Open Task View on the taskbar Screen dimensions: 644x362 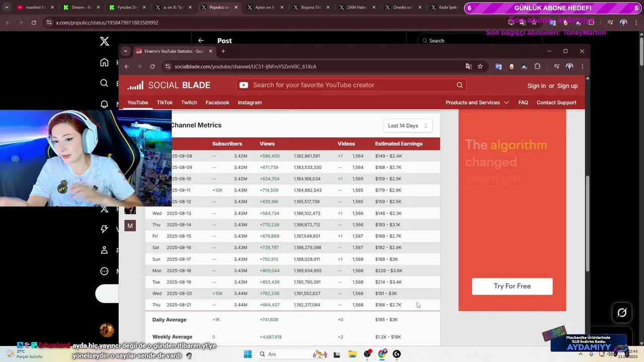point(337,354)
